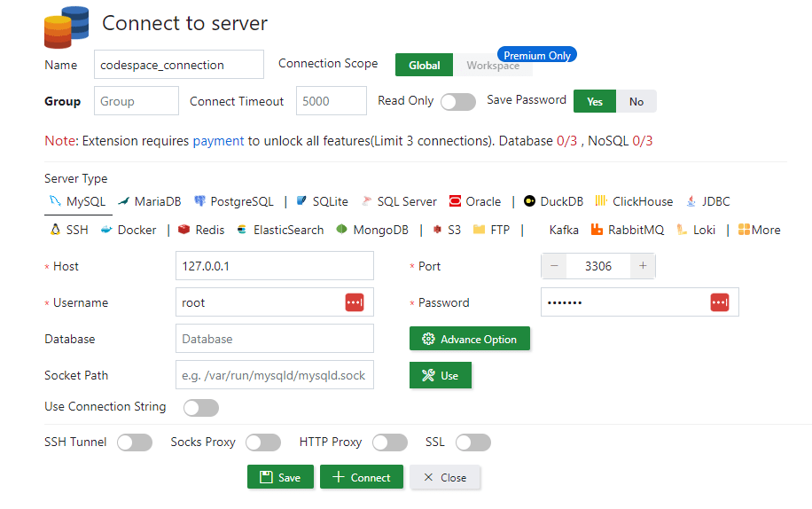Click the Port number field
This screenshot has width=812, height=509.
click(x=598, y=266)
